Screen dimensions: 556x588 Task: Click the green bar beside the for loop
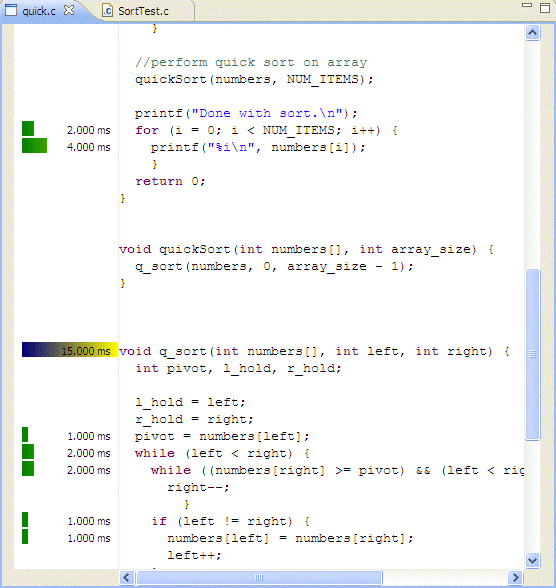coord(28,129)
